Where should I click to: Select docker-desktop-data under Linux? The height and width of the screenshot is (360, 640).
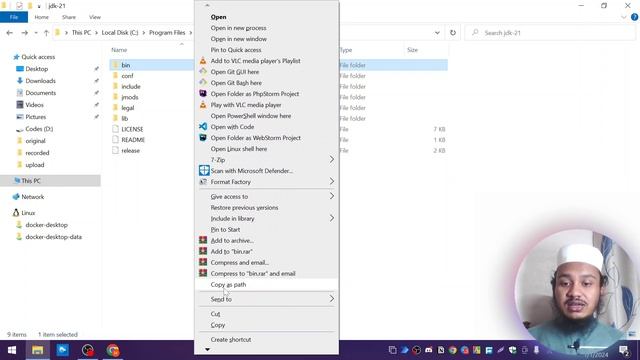point(53,237)
